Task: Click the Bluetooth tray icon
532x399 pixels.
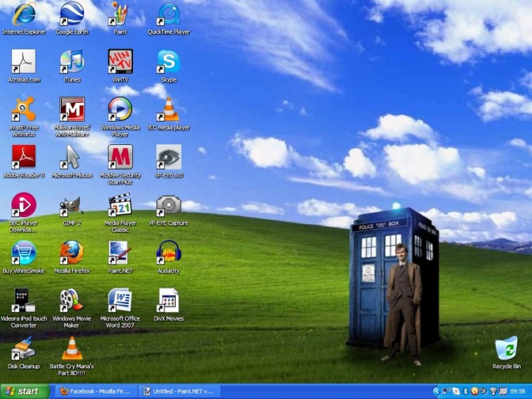Action: [x=465, y=391]
